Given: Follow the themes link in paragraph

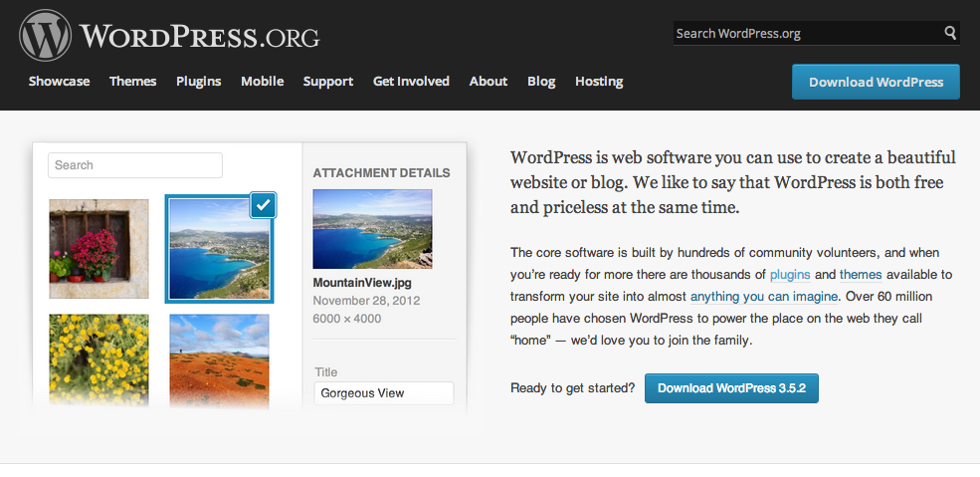Looking at the screenshot, I should click(861, 275).
